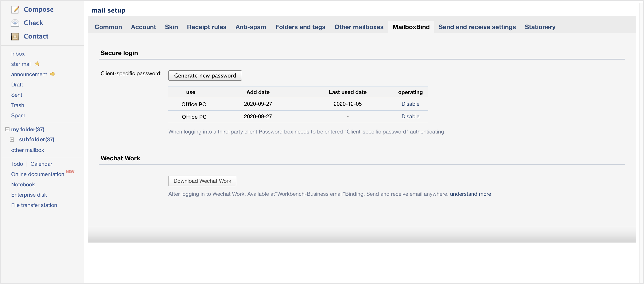Click Download Wechat Work button

click(202, 181)
